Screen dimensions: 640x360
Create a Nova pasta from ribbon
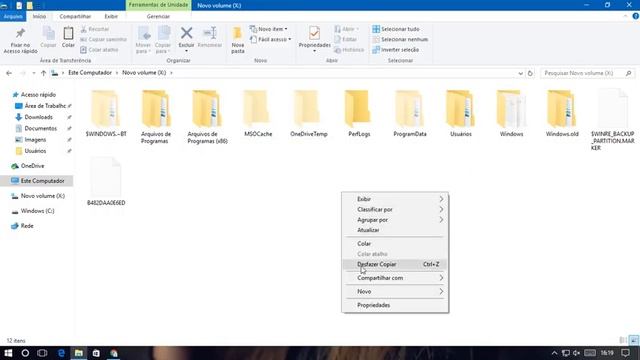(238, 40)
